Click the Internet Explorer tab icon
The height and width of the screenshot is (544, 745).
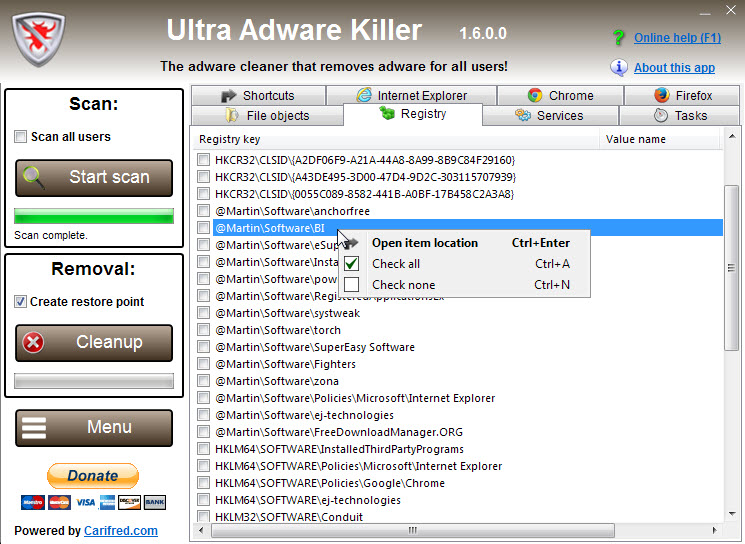click(364, 95)
